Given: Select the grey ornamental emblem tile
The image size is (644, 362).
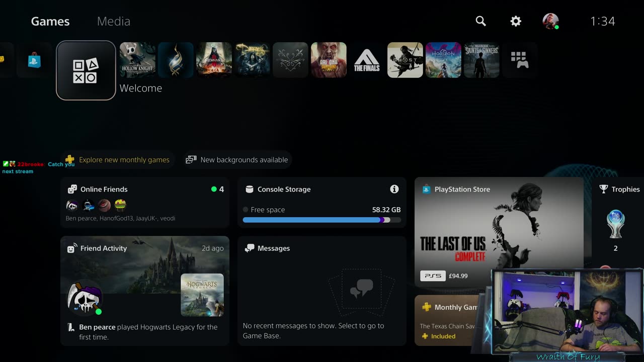Looking at the screenshot, I should coord(290,60).
